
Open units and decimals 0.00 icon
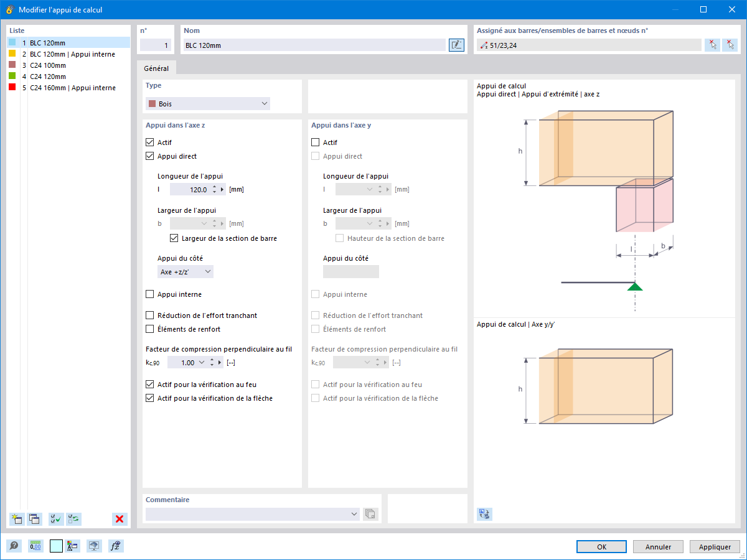[35, 546]
